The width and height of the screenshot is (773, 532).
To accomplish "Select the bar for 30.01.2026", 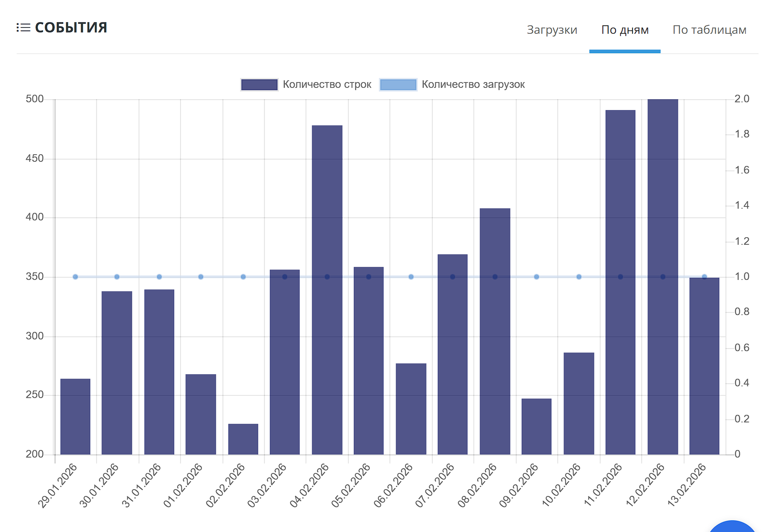I will tap(117, 373).
